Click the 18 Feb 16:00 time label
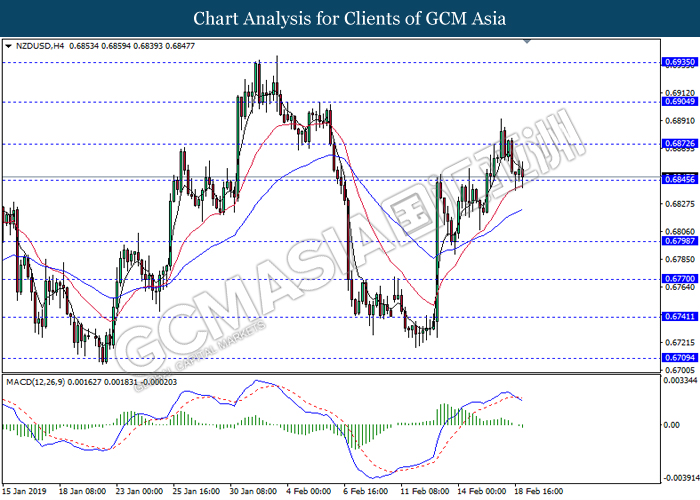This screenshot has width=700, height=500. click(538, 491)
